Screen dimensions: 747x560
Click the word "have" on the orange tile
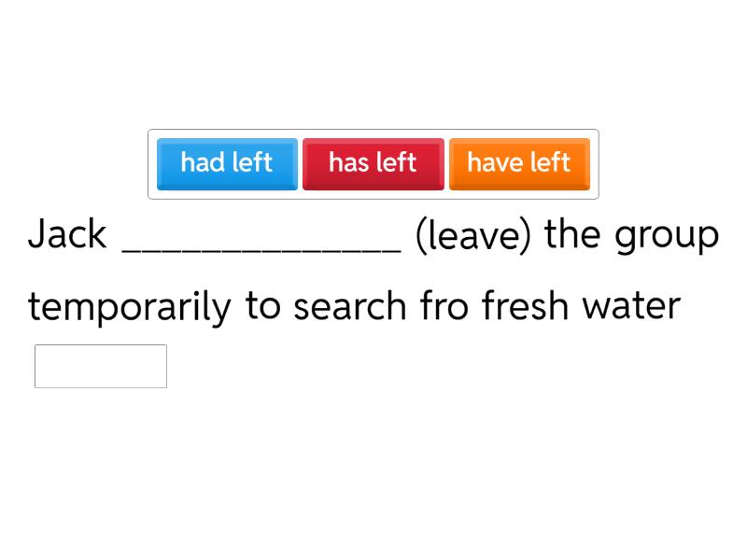point(494,162)
